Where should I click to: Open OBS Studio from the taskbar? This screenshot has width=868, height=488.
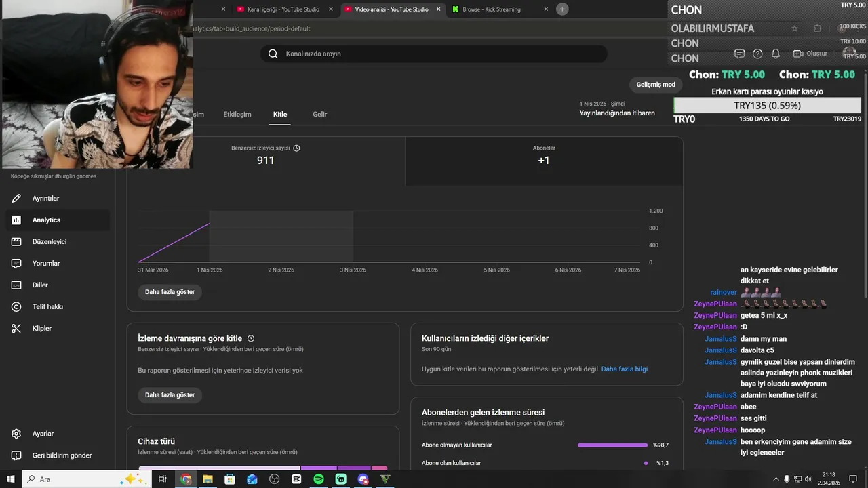coord(275,479)
